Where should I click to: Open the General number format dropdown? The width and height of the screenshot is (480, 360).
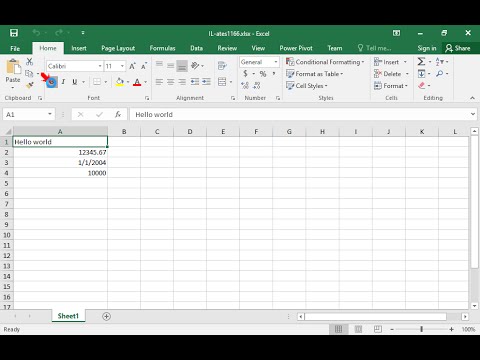[x=276, y=62]
